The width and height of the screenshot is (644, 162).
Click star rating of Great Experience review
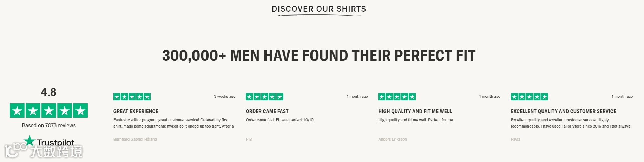point(132,97)
